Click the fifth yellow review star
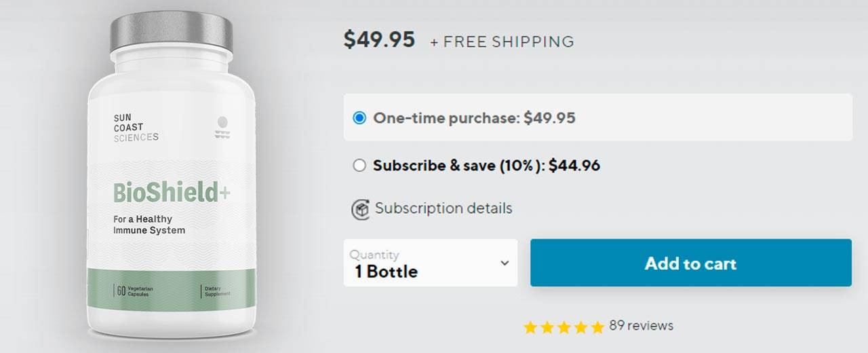This screenshot has width=868, height=353. [x=597, y=327]
